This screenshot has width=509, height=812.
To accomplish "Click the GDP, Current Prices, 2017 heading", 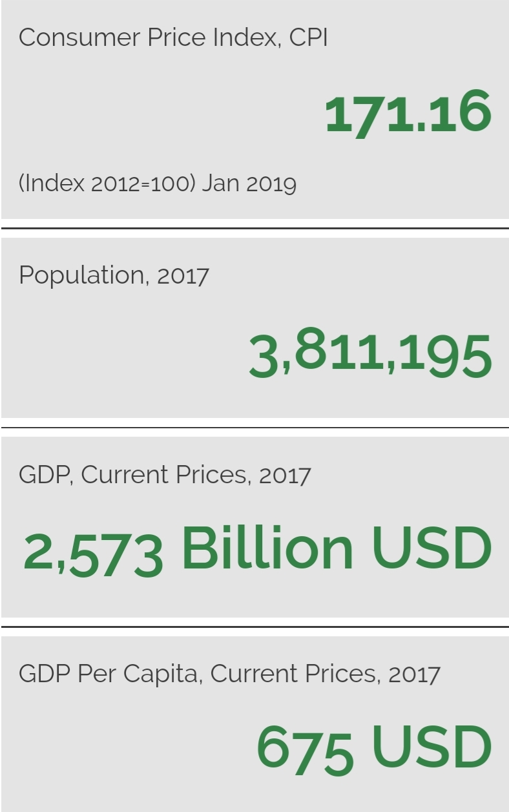I will 165,475.
